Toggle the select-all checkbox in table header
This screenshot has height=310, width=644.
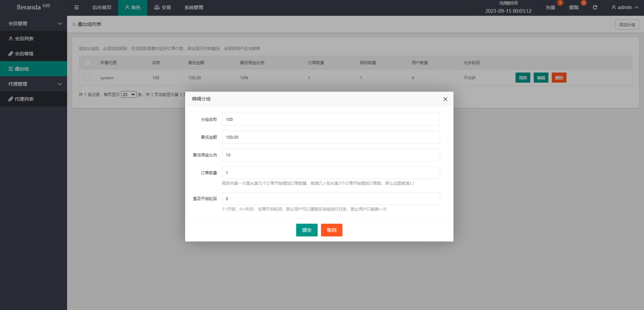87,63
